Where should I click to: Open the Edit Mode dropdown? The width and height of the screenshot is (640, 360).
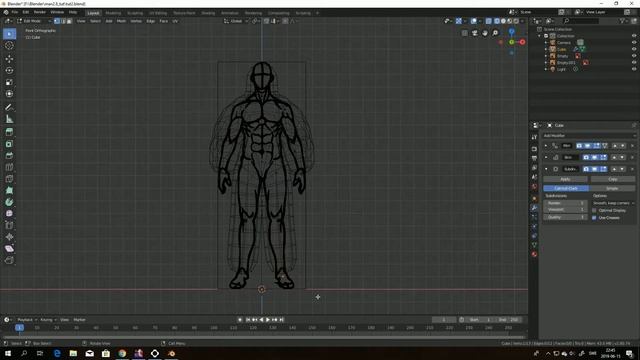click(34, 21)
